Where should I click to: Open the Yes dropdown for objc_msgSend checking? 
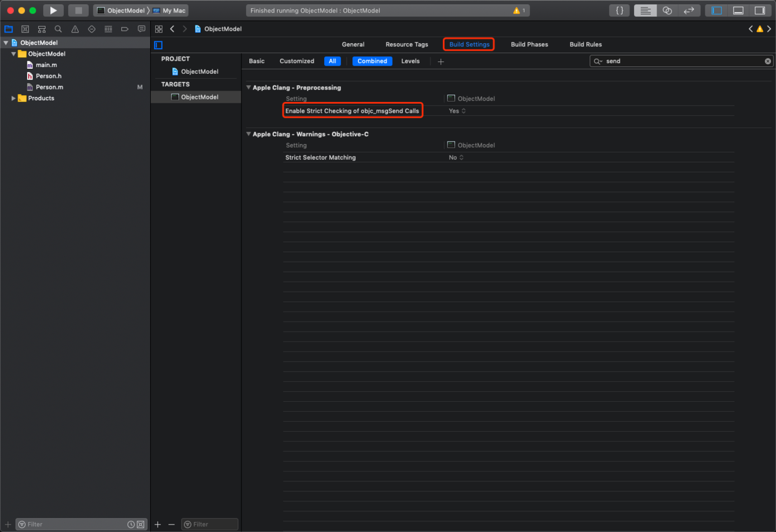pyautogui.click(x=457, y=111)
